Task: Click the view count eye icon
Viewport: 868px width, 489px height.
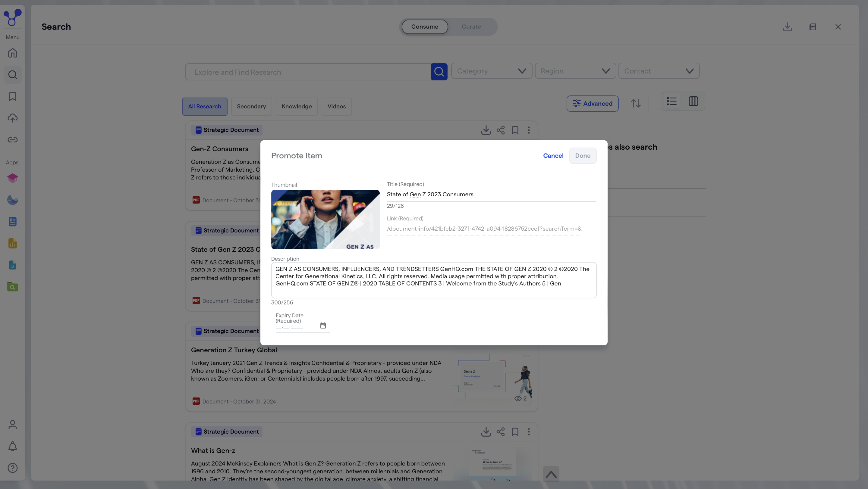Action: [x=518, y=399]
